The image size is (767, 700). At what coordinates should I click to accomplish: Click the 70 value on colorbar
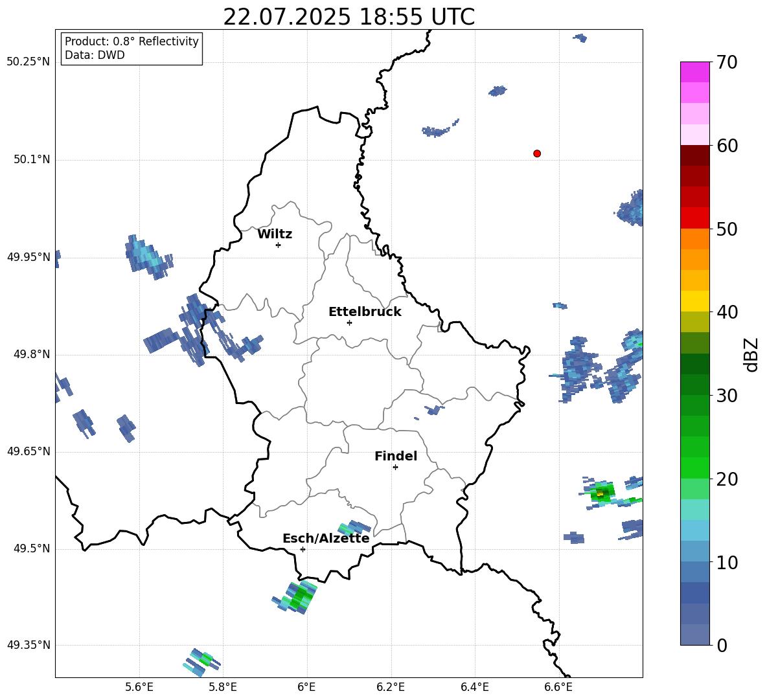pos(727,62)
